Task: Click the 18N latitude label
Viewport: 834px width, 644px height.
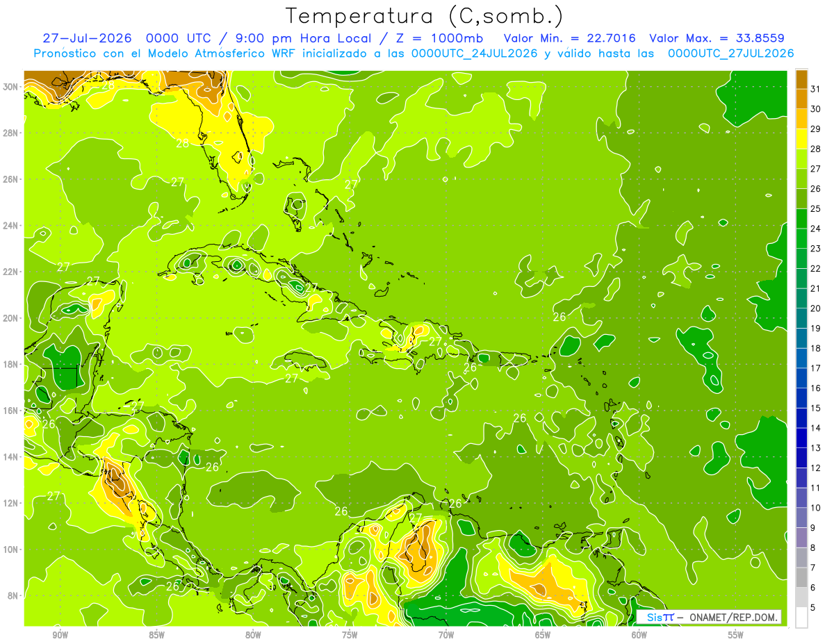Action: 10,364
